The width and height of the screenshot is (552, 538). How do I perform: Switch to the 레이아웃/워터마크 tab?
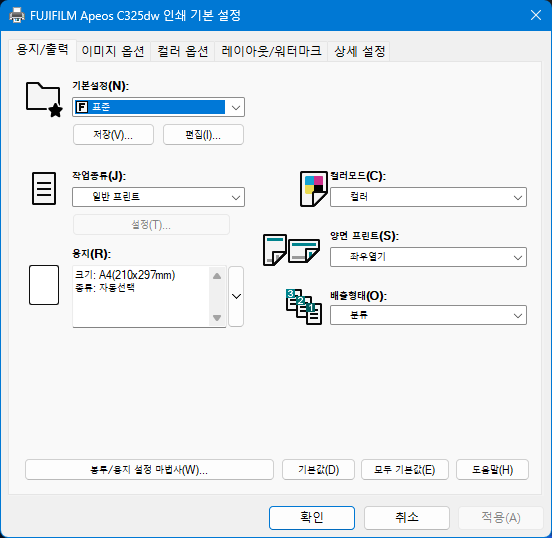pyautogui.click(x=271, y=51)
